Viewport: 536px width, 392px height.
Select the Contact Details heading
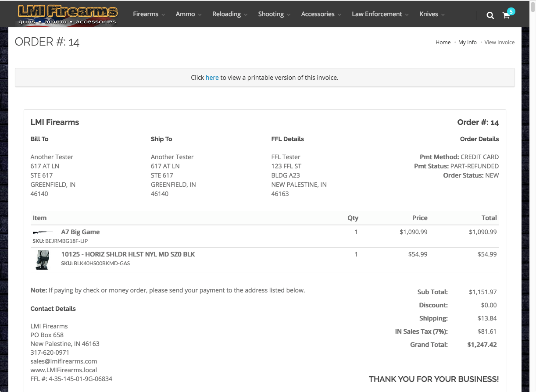click(53, 309)
